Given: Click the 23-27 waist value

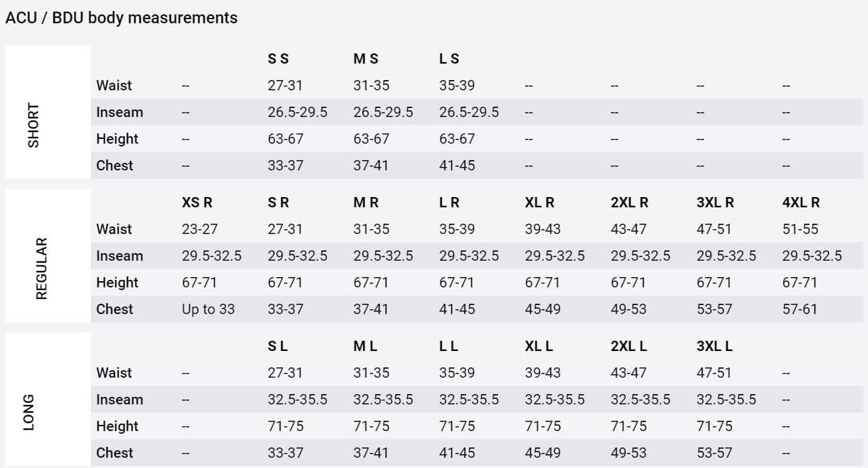Looking at the screenshot, I should pos(200,229).
